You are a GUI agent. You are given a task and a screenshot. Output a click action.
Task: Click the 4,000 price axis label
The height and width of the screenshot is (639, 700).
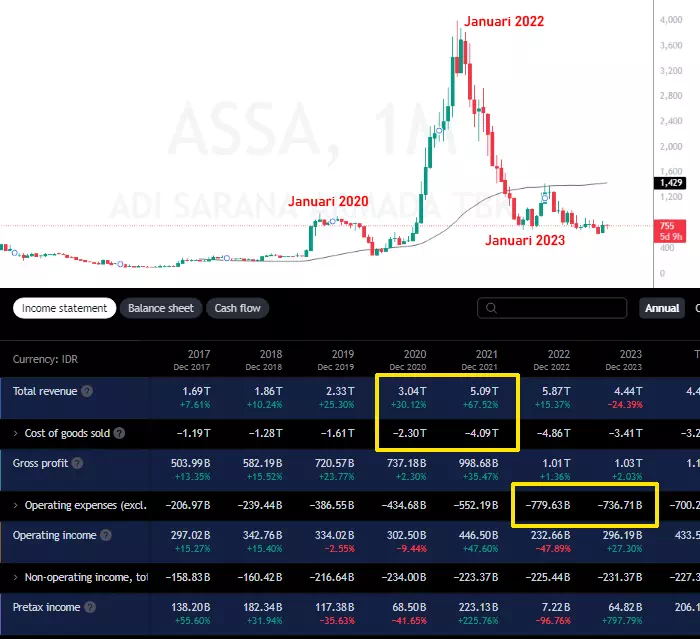671,20
